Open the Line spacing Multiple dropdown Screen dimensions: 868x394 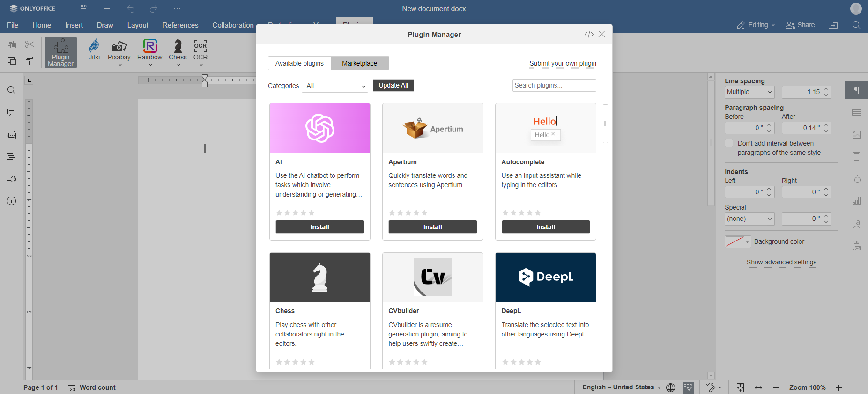pyautogui.click(x=749, y=92)
